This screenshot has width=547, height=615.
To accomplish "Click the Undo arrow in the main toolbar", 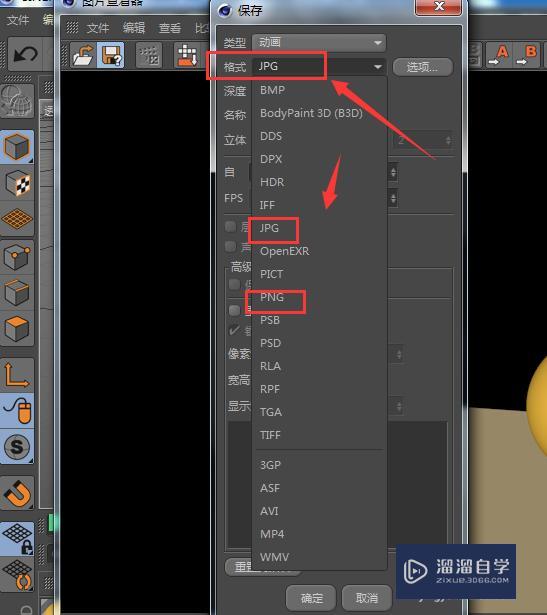I will (26, 54).
